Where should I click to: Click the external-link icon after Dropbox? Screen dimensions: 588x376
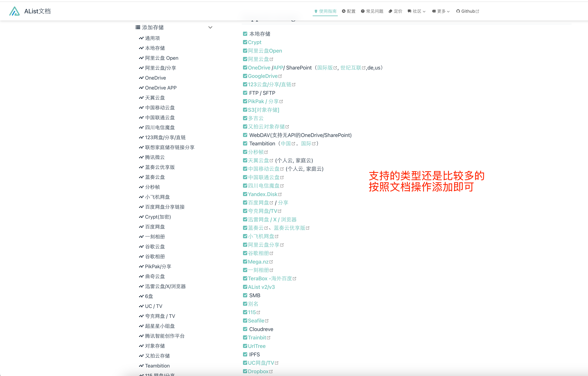pos(271,371)
